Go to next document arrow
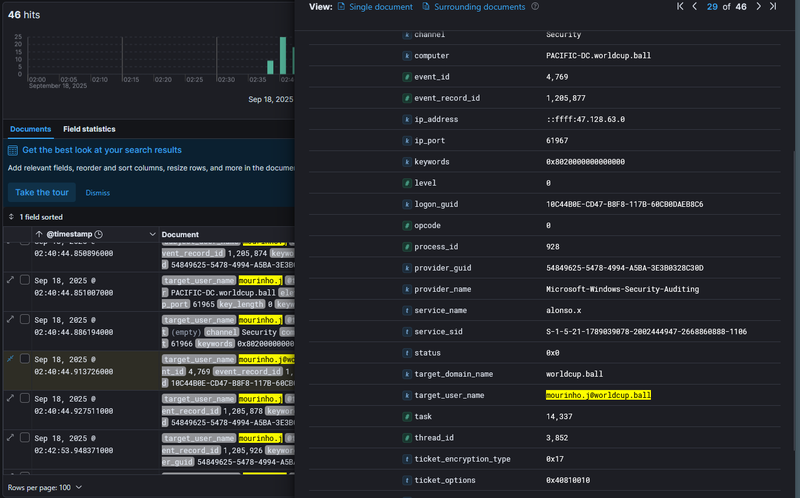This screenshot has height=498, width=800. click(x=758, y=6)
